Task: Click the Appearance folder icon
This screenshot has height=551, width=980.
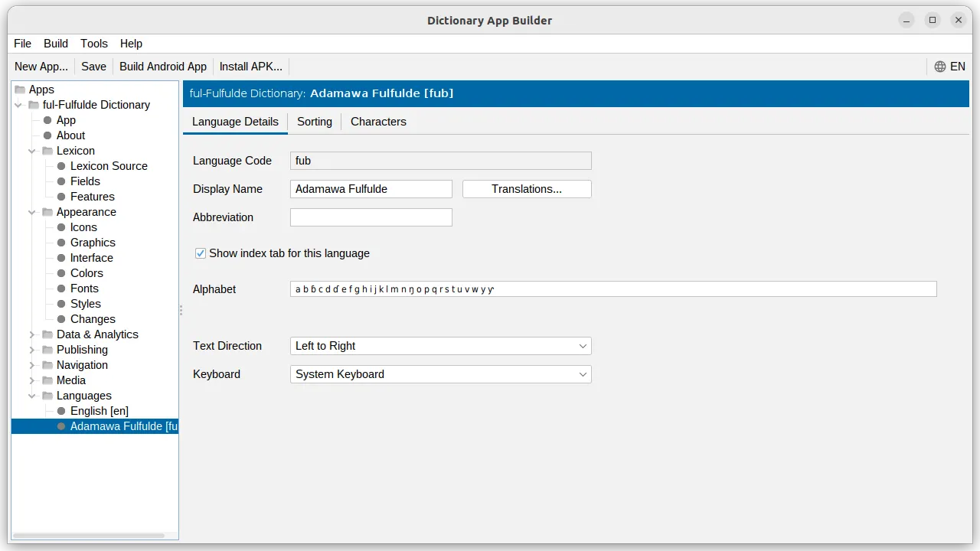Action: (x=47, y=212)
